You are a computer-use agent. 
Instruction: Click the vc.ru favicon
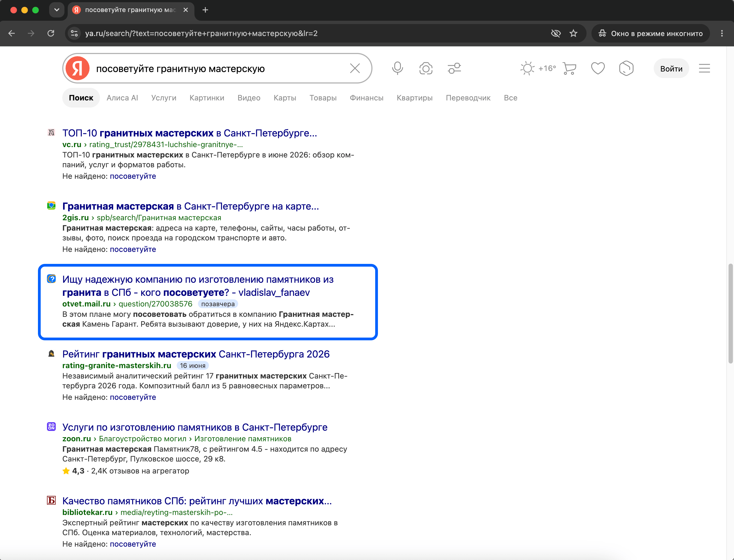point(51,132)
